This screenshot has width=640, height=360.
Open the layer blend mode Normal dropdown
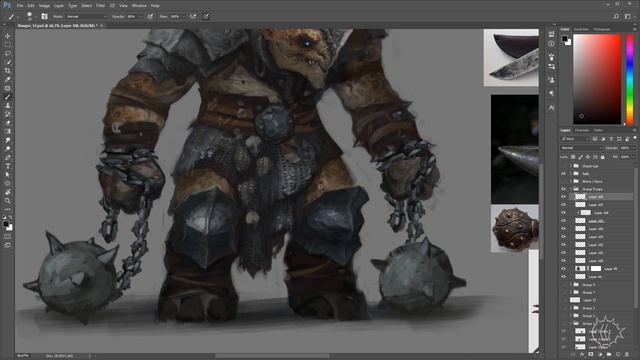click(x=581, y=148)
